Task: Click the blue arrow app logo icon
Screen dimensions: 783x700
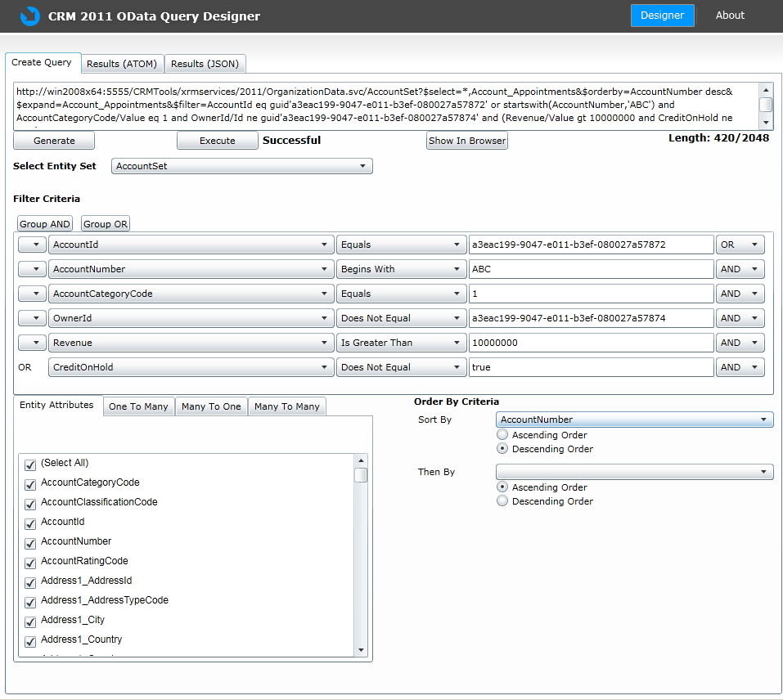Action: pos(29,16)
